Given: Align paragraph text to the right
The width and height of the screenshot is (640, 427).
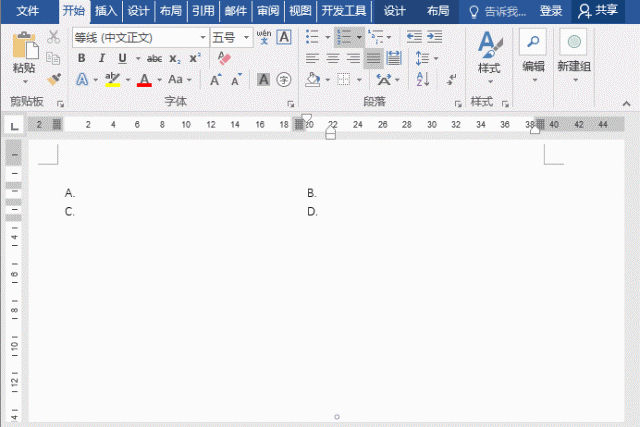Looking at the screenshot, I should pos(353,58).
